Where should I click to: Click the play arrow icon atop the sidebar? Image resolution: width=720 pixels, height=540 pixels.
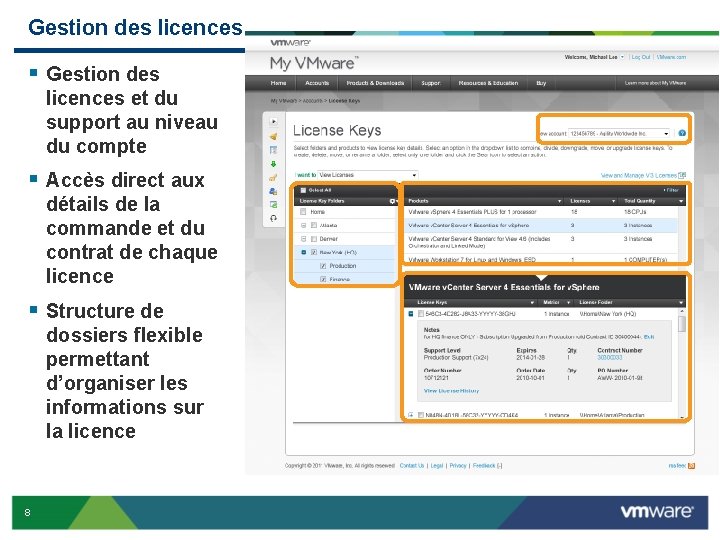pyautogui.click(x=274, y=122)
